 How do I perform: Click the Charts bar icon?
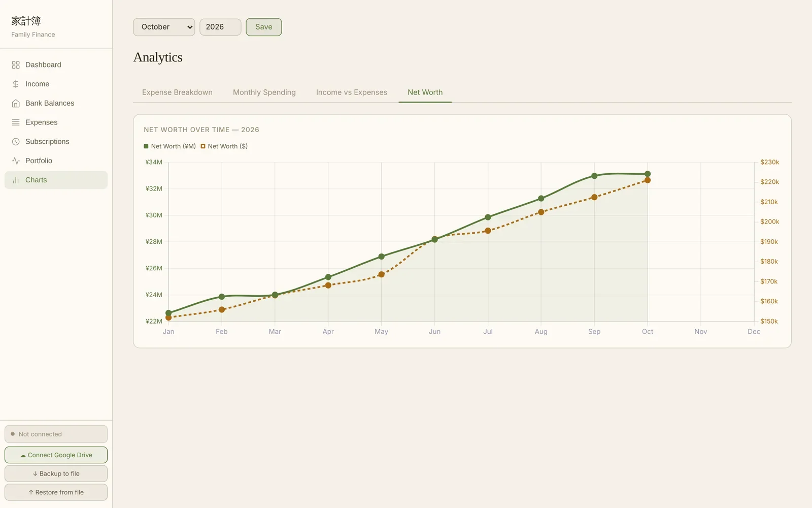pyautogui.click(x=16, y=180)
